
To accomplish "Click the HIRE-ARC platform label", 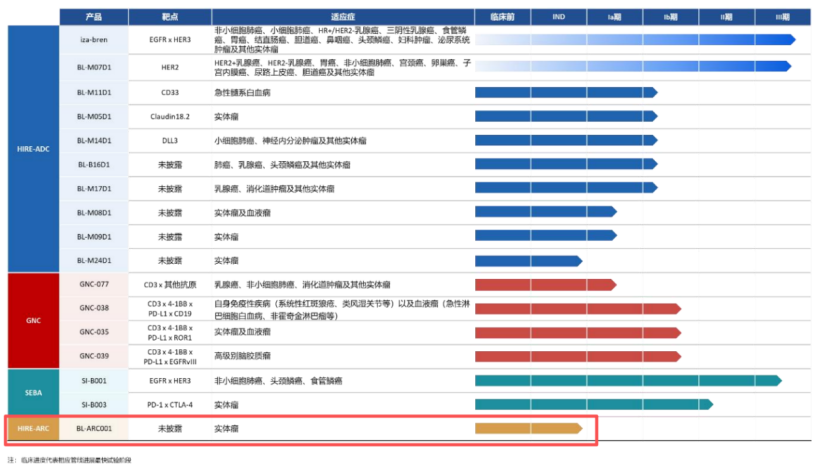I will pyautogui.click(x=33, y=428).
